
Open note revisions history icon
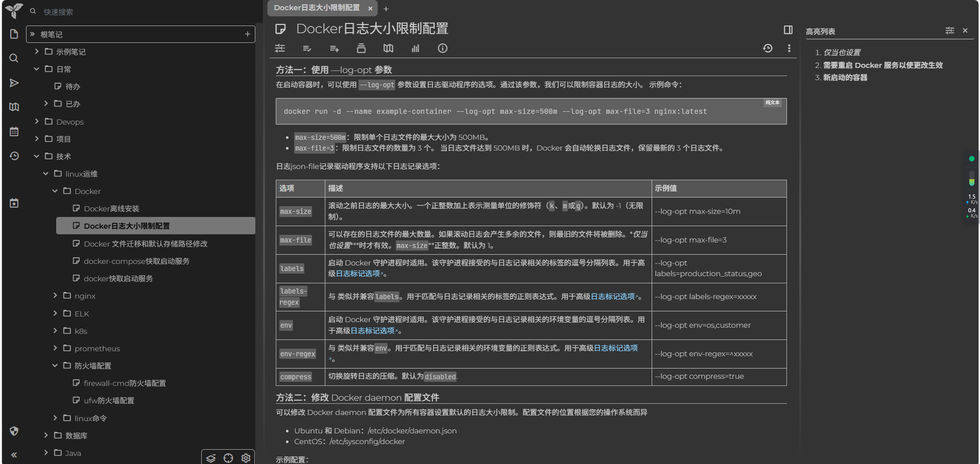(768, 48)
